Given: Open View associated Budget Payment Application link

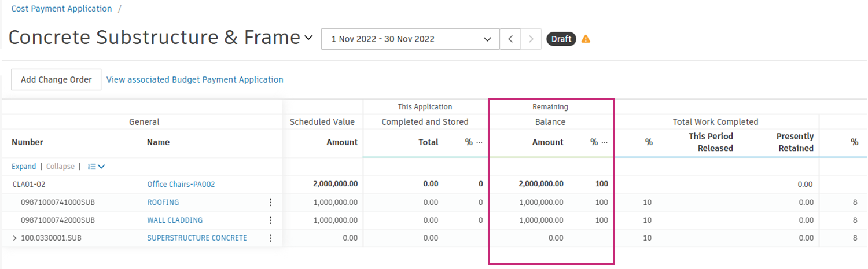Looking at the screenshot, I should coord(195,80).
